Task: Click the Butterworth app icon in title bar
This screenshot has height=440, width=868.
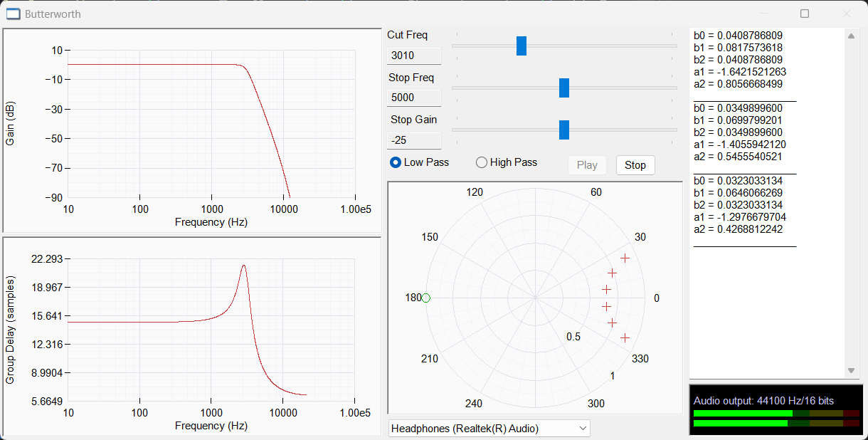Action: [13, 14]
